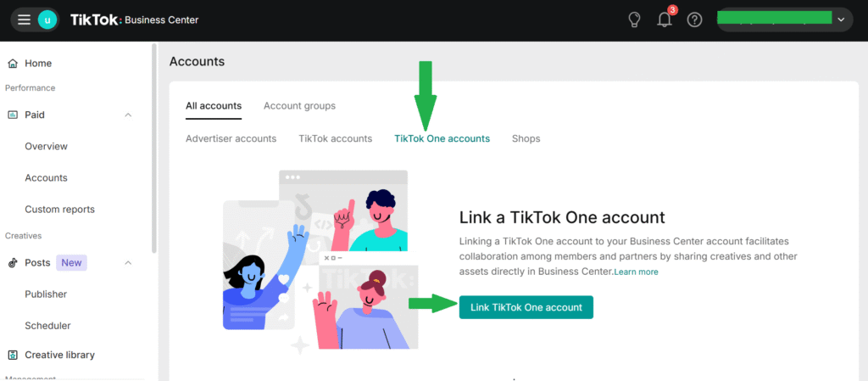Follow the Learn more link
Image resolution: width=868 pixels, height=381 pixels.
pyautogui.click(x=636, y=272)
